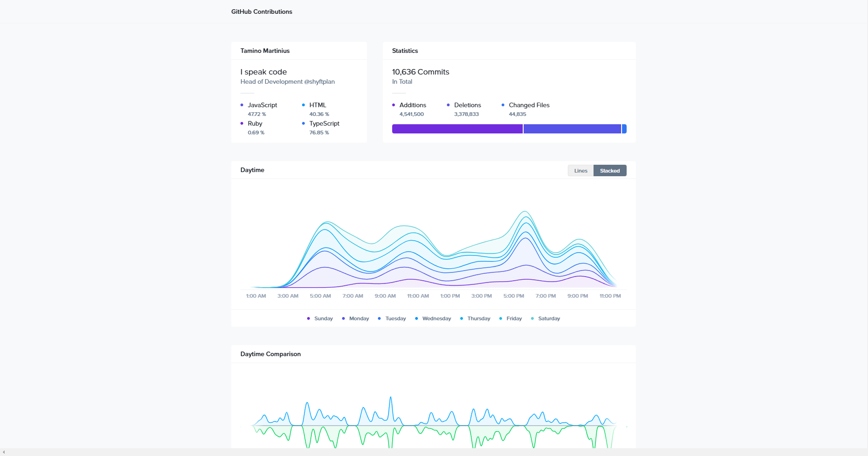Click the 3,378,833 deletions value
This screenshot has height=456, width=868.
pyautogui.click(x=467, y=114)
